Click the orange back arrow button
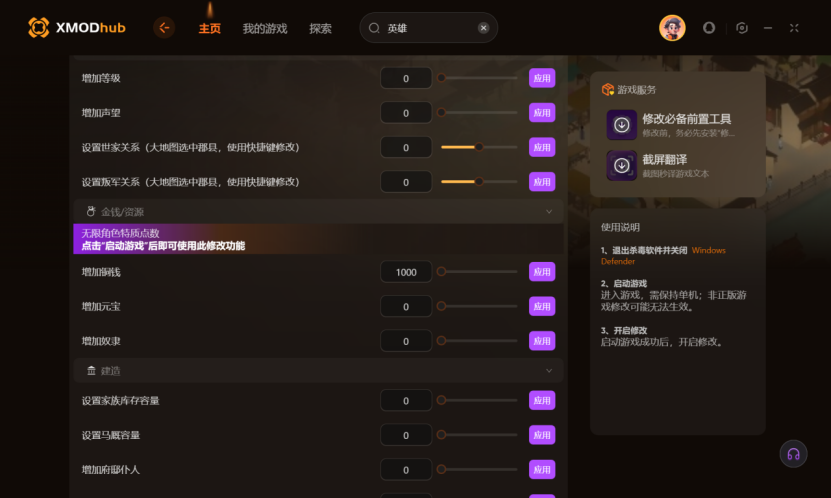The width and height of the screenshot is (831, 498). (164, 28)
